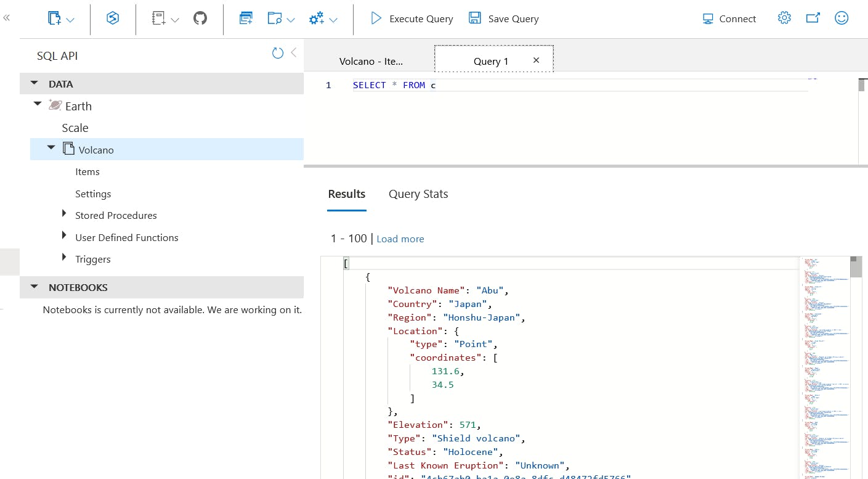Open Items under Volcano
The image size is (868, 479).
click(87, 171)
